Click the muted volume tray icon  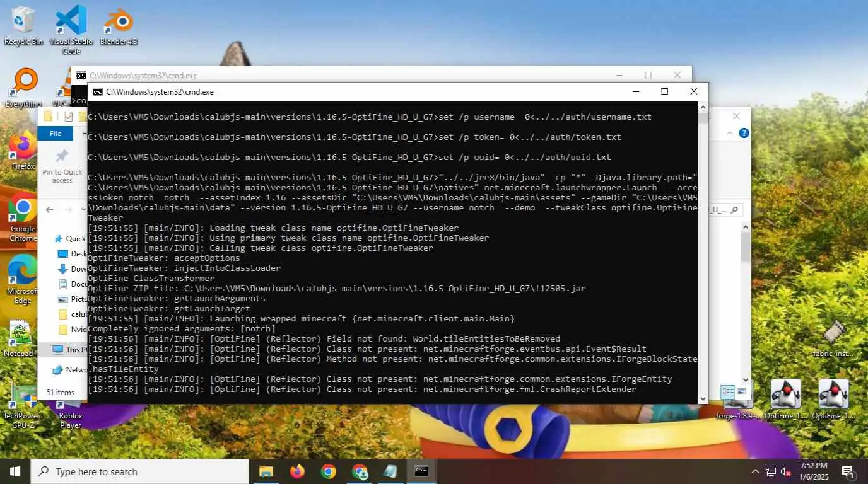pyautogui.click(x=786, y=471)
